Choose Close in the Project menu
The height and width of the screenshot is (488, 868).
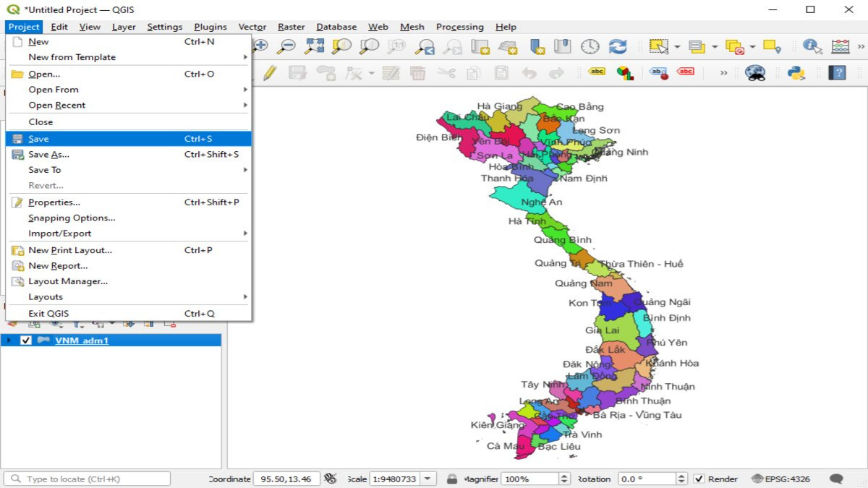(129, 122)
